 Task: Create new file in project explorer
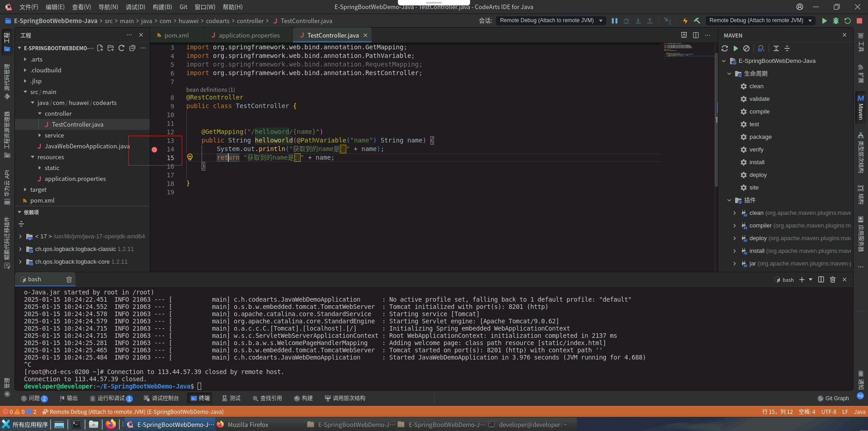pyautogui.click(x=100, y=48)
